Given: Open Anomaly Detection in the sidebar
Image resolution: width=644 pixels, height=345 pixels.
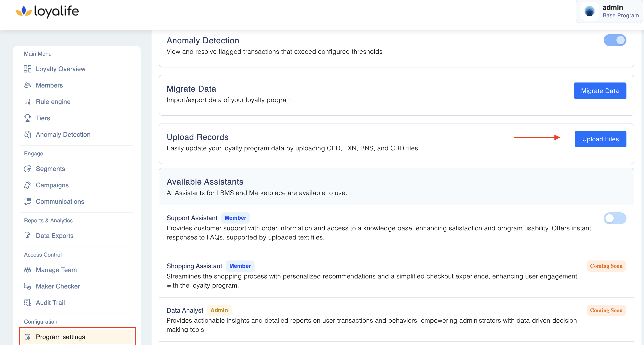Looking at the screenshot, I should pyautogui.click(x=63, y=134).
